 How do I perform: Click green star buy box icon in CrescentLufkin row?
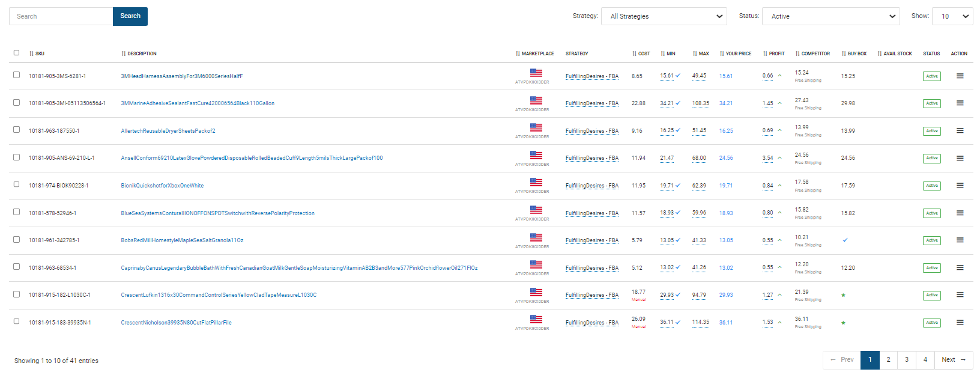click(843, 295)
